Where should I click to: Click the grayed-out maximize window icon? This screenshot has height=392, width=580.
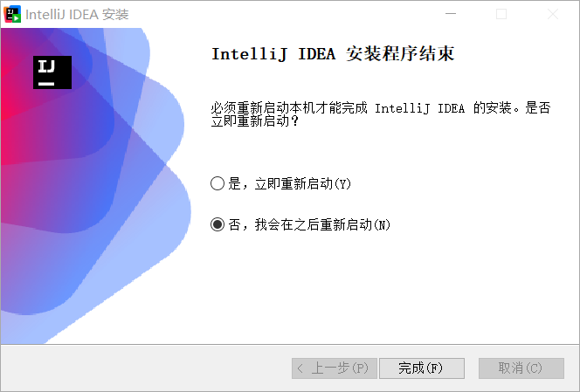(x=501, y=14)
